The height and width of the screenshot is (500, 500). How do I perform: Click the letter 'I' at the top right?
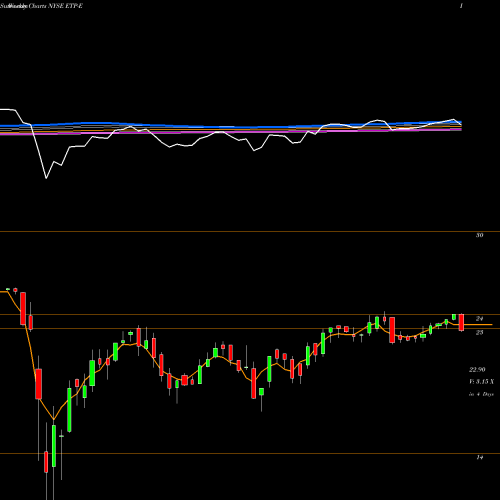[x=461, y=6]
